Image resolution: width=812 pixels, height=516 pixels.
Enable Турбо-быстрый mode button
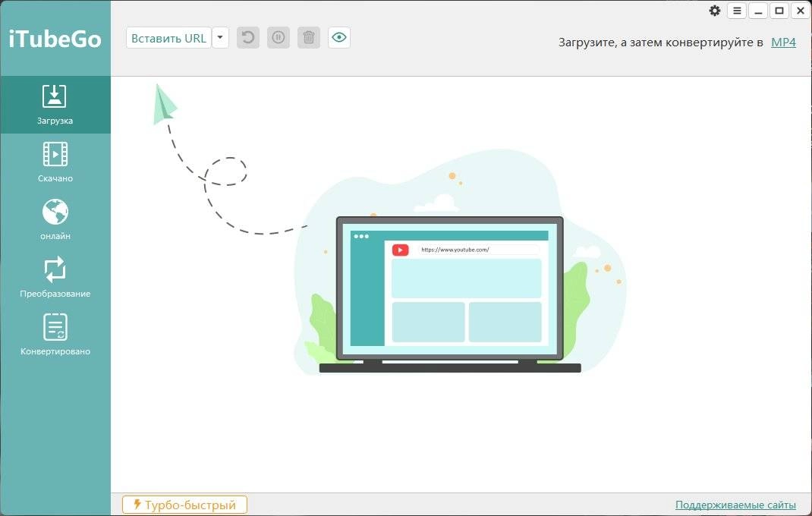pos(184,505)
